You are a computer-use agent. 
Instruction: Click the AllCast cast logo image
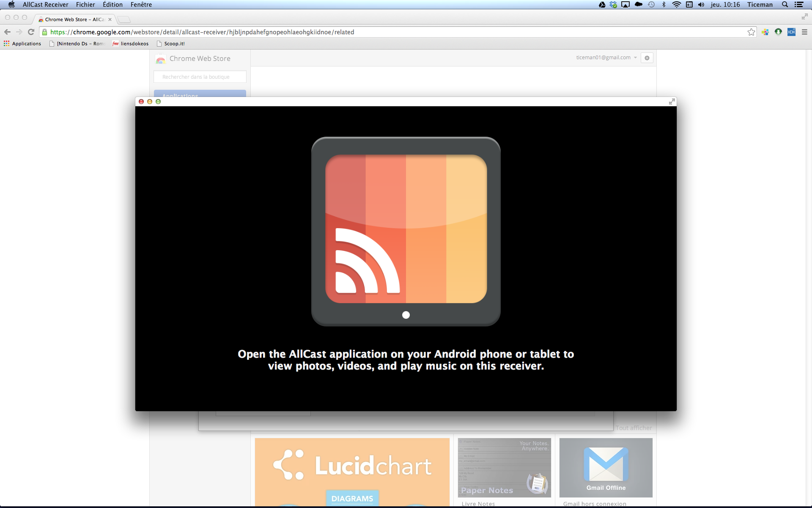point(406,232)
